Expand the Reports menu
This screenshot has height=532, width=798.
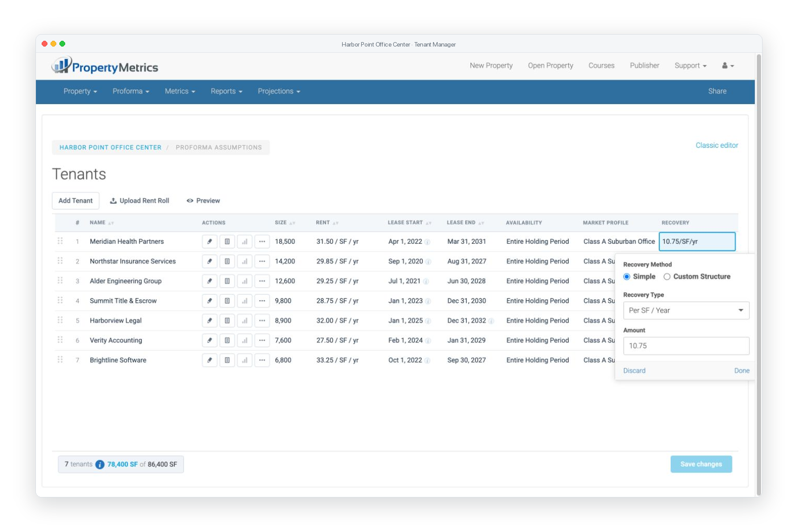tap(227, 91)
